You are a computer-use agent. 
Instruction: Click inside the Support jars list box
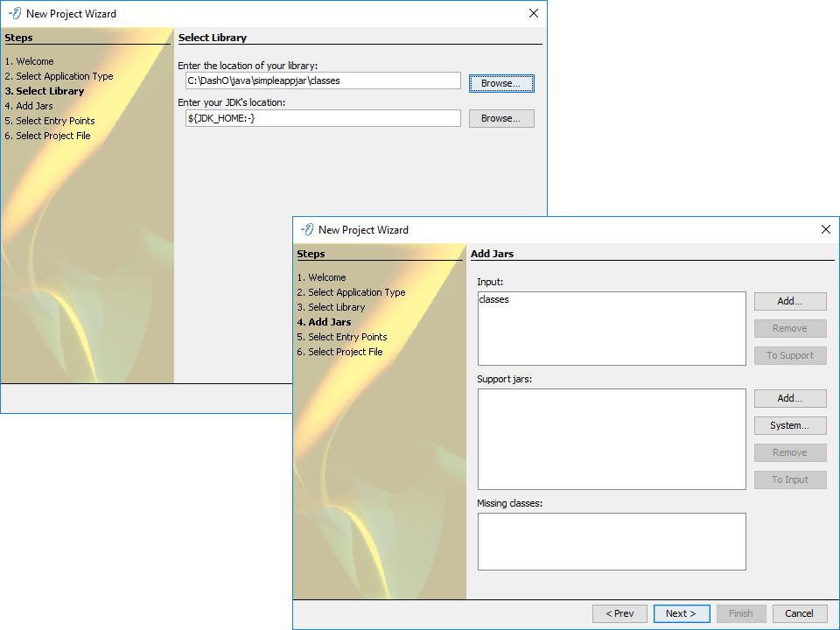[611, 438]
